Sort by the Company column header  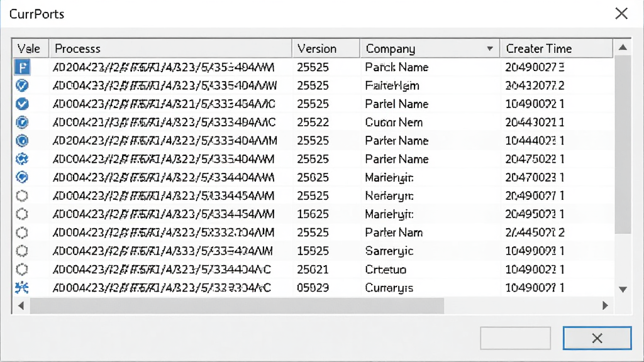click(430, 48)
